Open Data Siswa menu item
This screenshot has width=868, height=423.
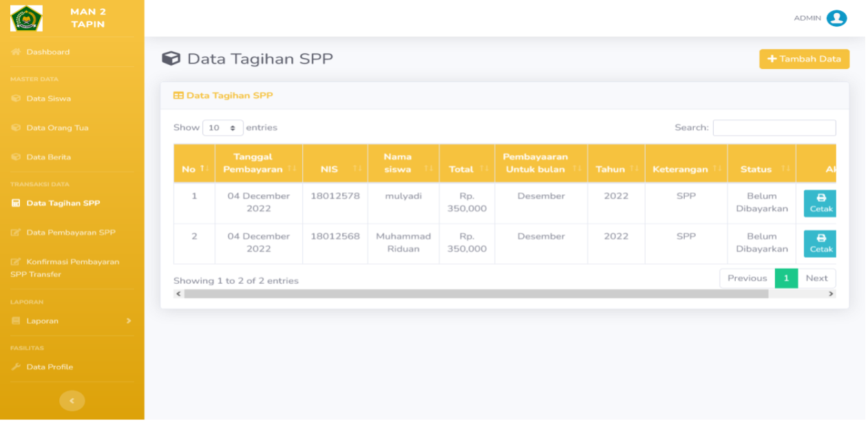tap(48, 99)
